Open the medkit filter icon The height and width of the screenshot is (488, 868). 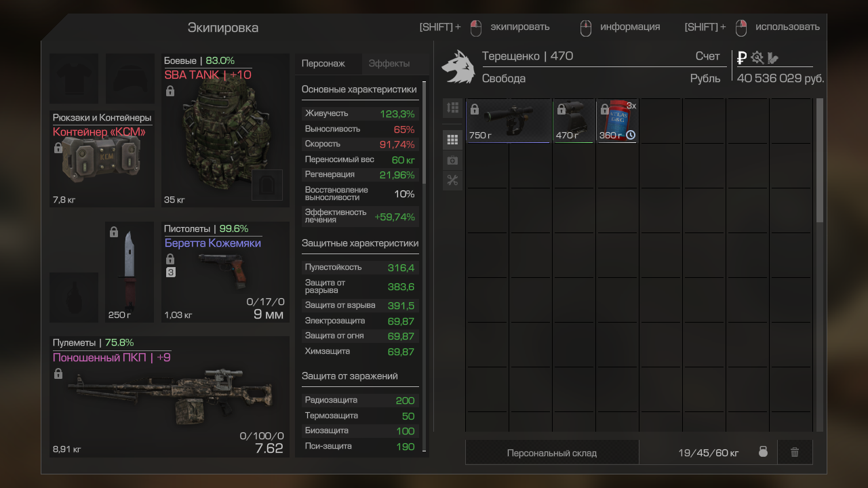(x=452, y=160)
